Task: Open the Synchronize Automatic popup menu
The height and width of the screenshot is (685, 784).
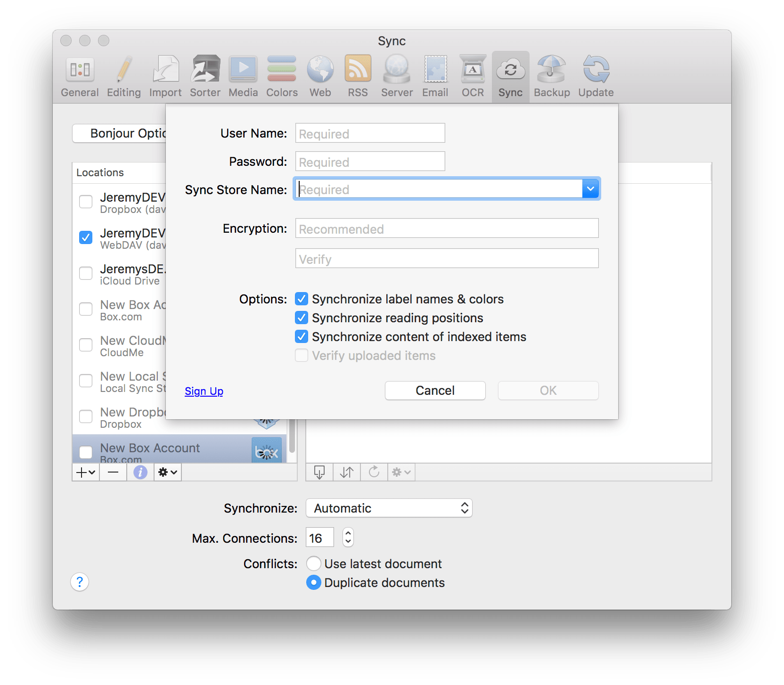Action: point(389,508)
